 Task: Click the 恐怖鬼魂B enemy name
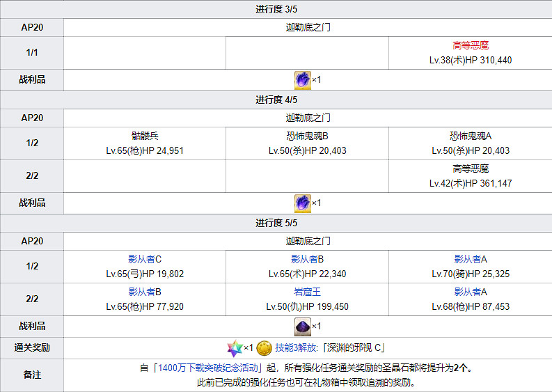click(x=308, y=136)
